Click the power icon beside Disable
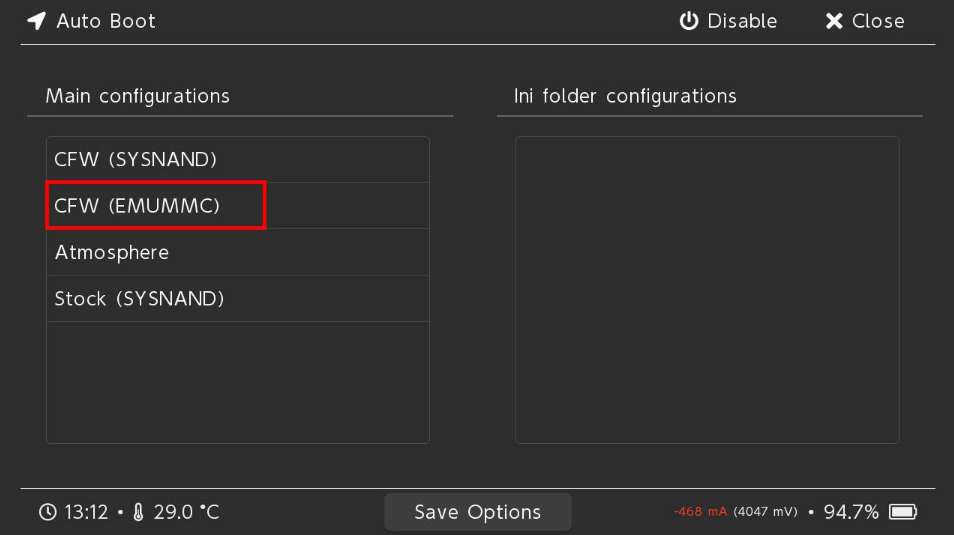The height and width of the screenshot is (535, 954). [x=688, y=21]
